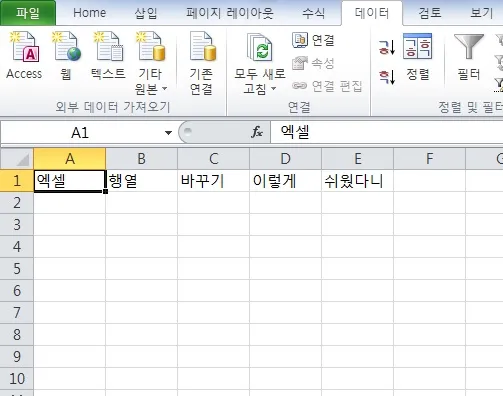The height and width of the screenshot is (396, 503).
Task: Open the 파일 (File) tab
Action: (28, 13)
